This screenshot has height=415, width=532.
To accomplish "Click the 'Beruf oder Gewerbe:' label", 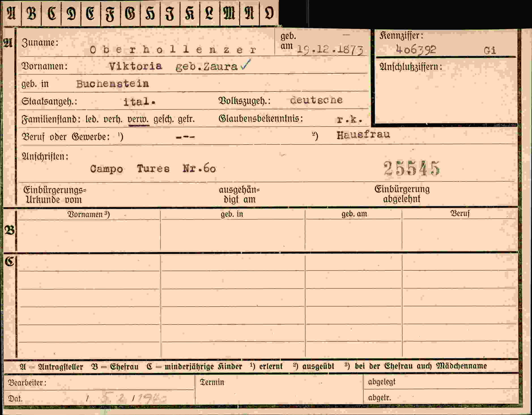I will [x=66, y=137].
